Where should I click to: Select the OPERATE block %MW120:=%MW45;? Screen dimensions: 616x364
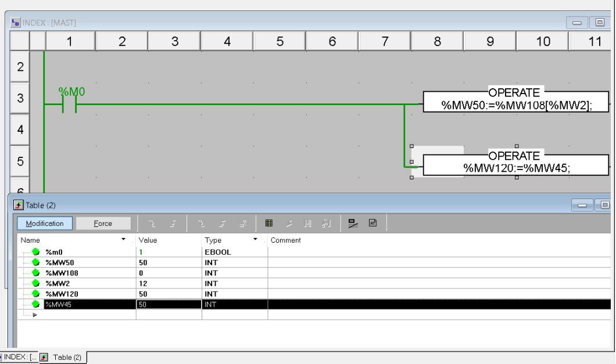516,165
